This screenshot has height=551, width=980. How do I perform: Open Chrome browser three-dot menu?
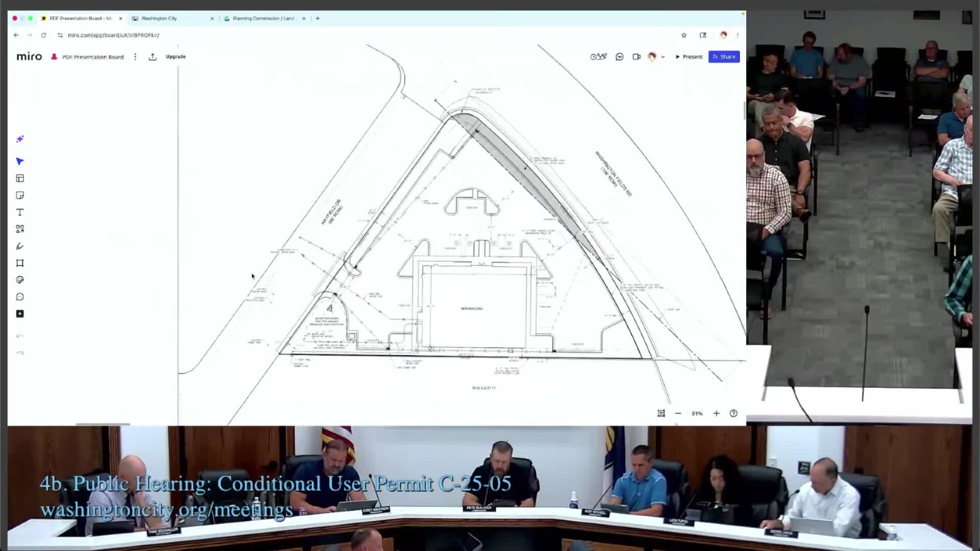coord(738,35)
